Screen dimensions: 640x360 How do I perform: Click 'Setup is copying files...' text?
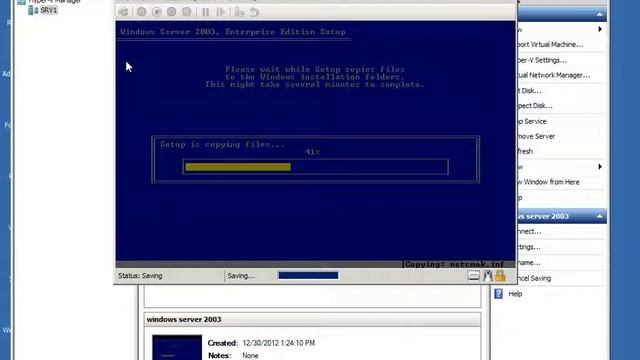pyautogui.click(x=222, y=144)
